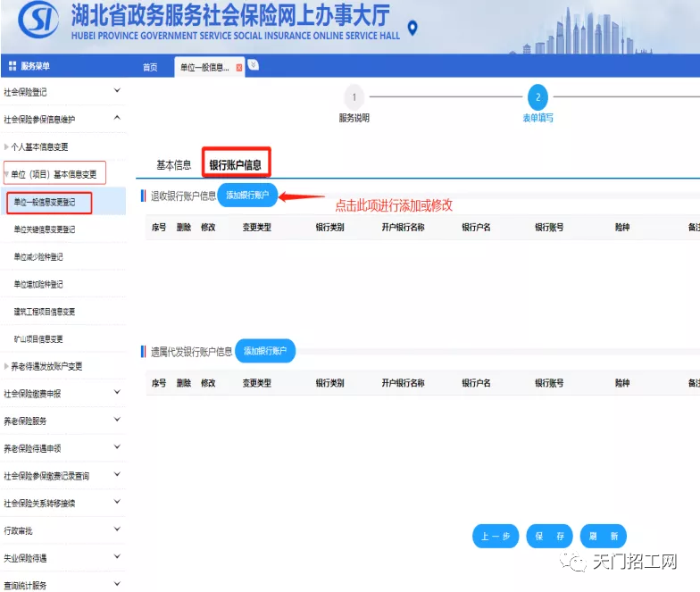Switch to the 基本信息 tab

pos(173,165)
